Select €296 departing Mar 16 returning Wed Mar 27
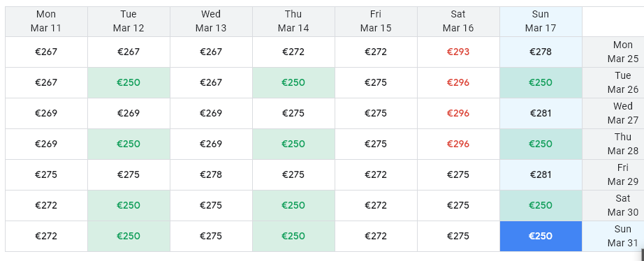Image resolution: width=644 pixels, height=261 pixels. click(x=458, y=113)
